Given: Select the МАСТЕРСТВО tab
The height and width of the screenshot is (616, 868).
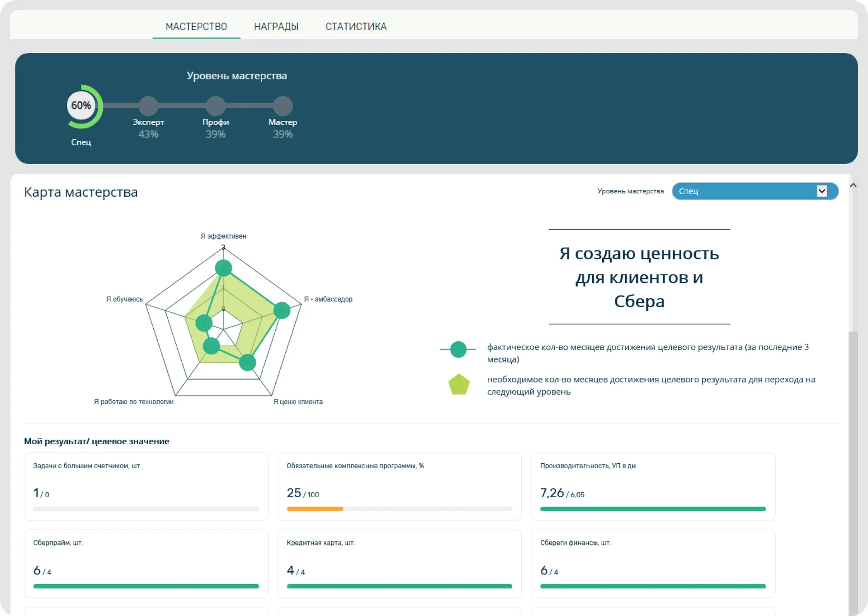Looking at the screenshot, I should 196,27.
